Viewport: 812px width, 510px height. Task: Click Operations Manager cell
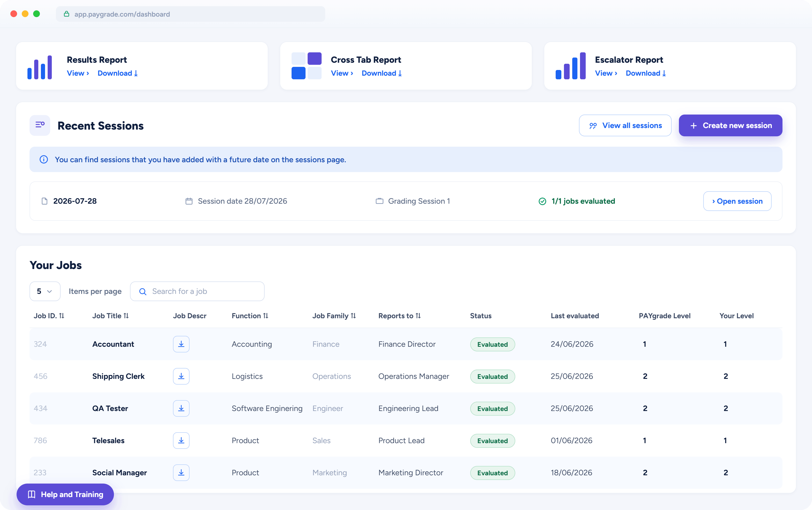414,376
